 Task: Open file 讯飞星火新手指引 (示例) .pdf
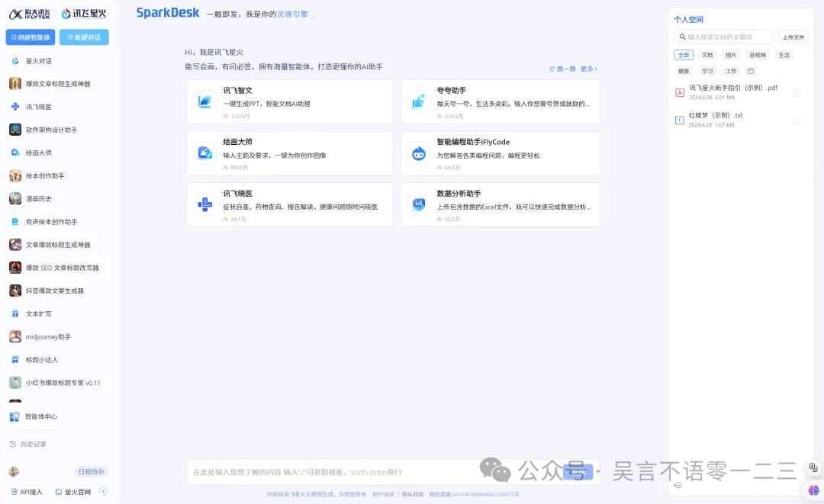(733, 88)
